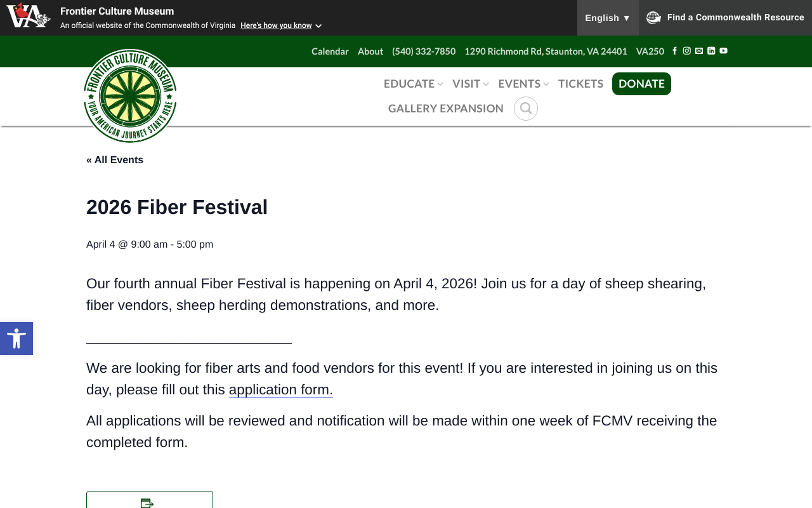812x508 pixels.
Task: Click the add-to-calendar export icon
Action: [147, 503]
